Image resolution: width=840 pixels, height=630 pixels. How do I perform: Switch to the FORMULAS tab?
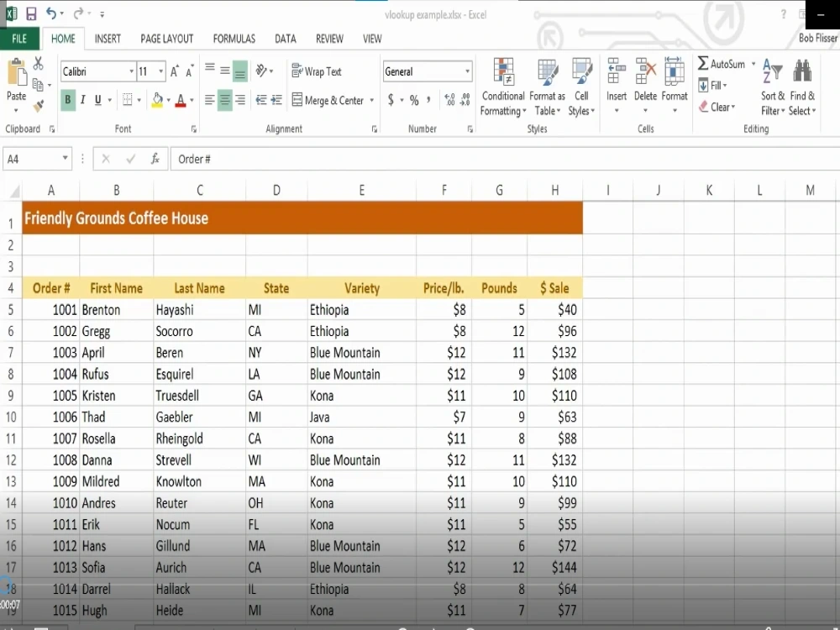(234, 39)
